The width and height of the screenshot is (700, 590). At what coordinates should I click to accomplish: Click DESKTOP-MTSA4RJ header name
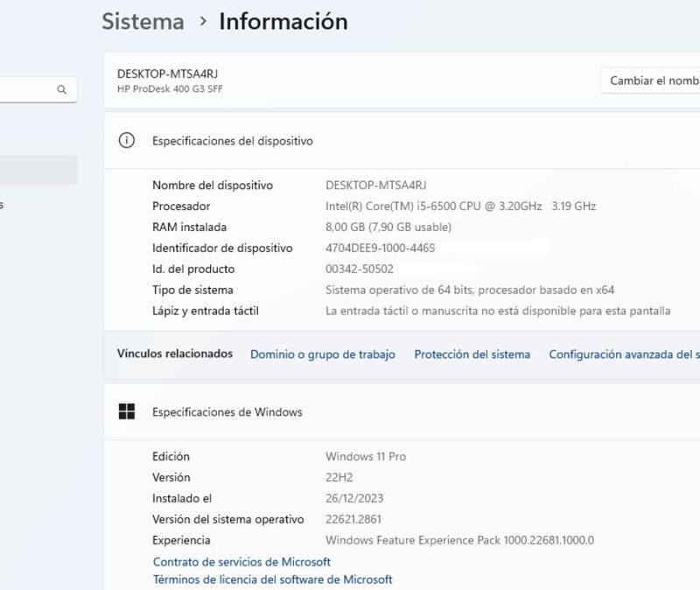167,74
